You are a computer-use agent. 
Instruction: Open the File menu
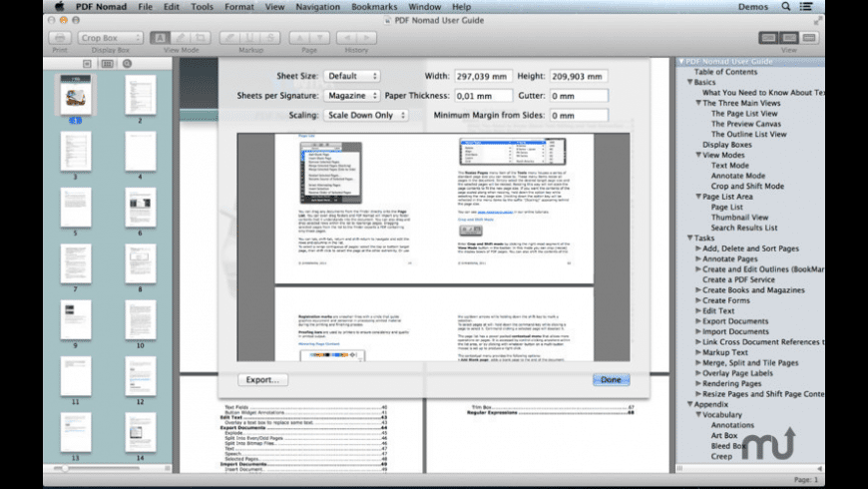[145, 7]
